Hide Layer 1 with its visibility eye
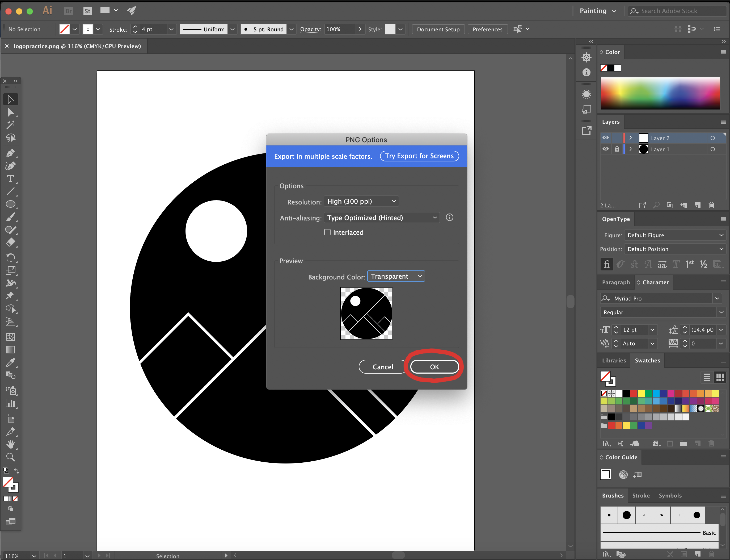The image size is (730, 560). coord(605,149)
